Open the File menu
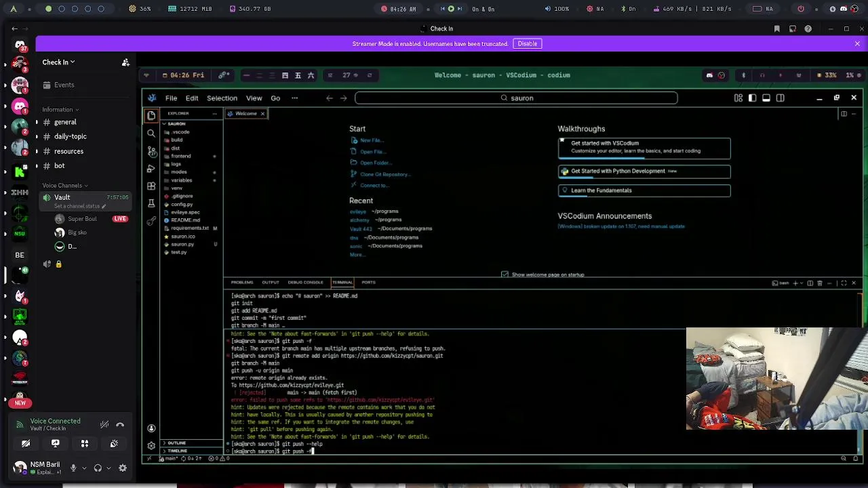The image size is (868, 488). [x=171, y=98]
